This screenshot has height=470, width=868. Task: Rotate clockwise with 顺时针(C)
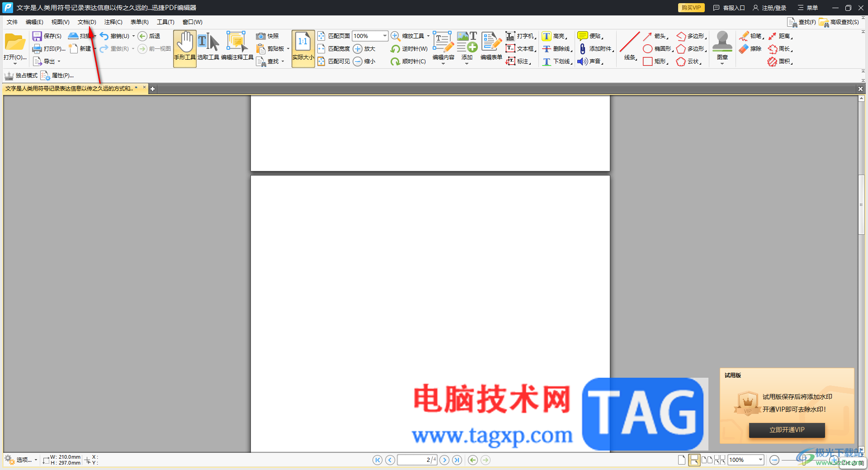pos(409,62)
